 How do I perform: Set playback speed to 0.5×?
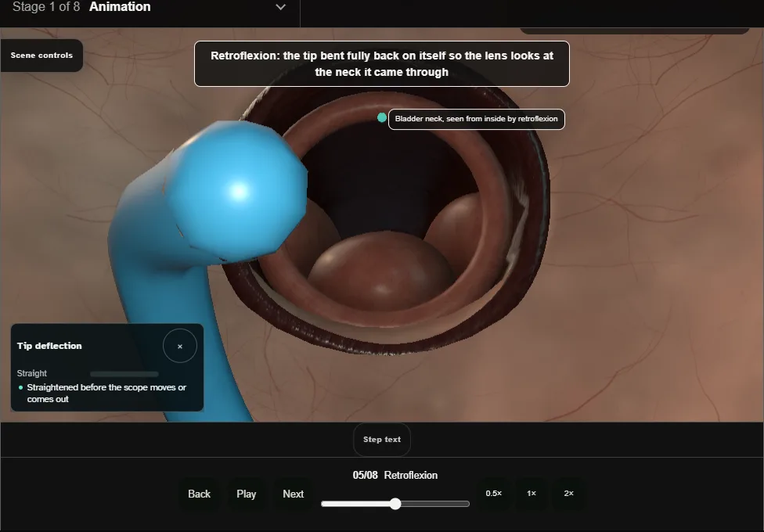[x=494, y=494]
